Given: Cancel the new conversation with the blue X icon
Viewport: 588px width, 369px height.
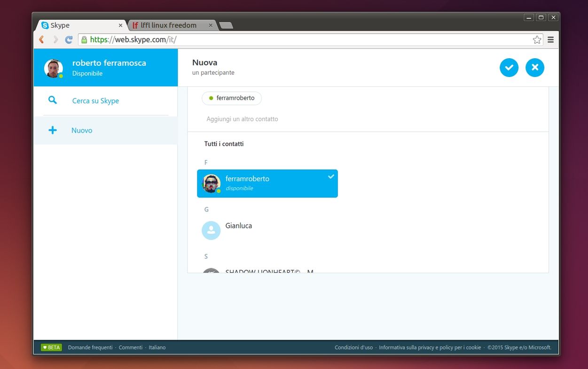Looking at the screenshot, I should (535, 67).
